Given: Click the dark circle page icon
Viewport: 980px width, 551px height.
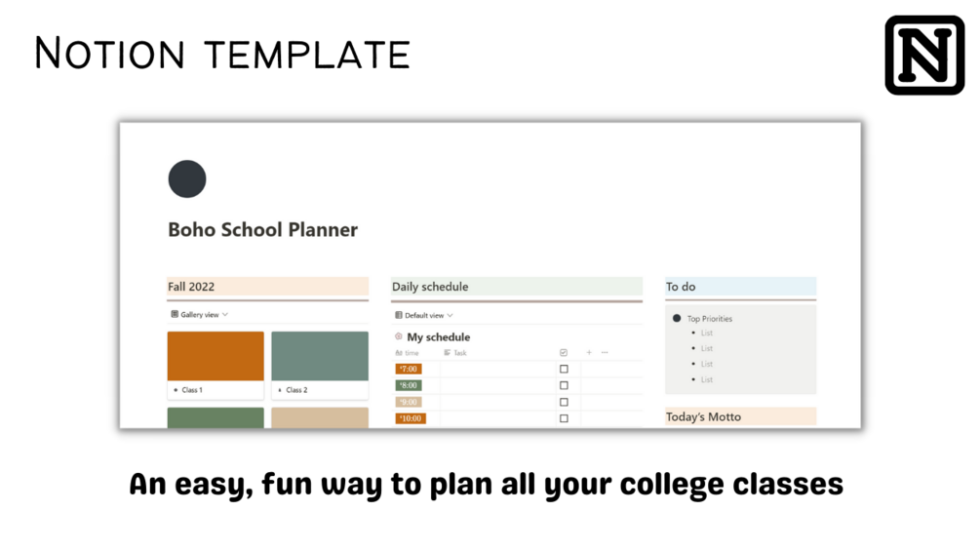Looking at the screenshot, I should tap(187, 179).
